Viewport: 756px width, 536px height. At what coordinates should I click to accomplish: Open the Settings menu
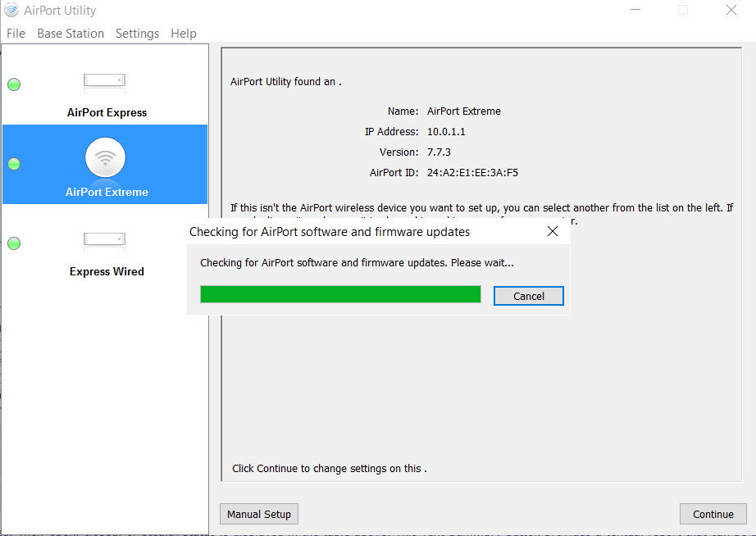click(x=137, y=34)
